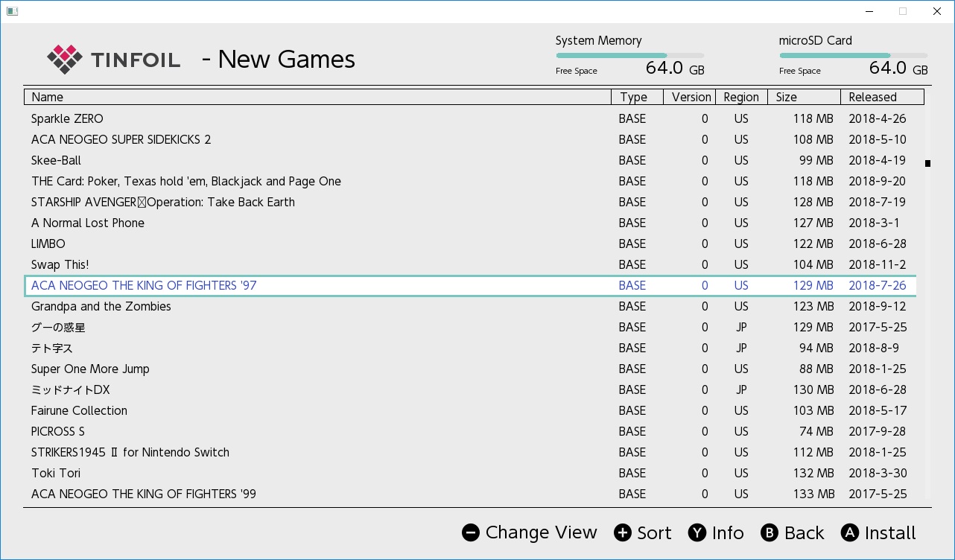Select the テト字ス game row
The width and height of the screenshot is (955, 560).
click(x=471, y=348)
